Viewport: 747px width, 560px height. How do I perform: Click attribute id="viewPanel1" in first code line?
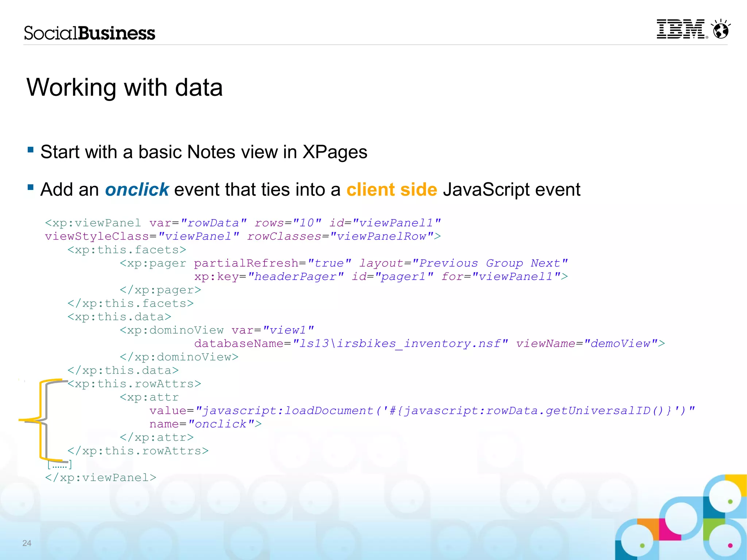coord(385,223)
